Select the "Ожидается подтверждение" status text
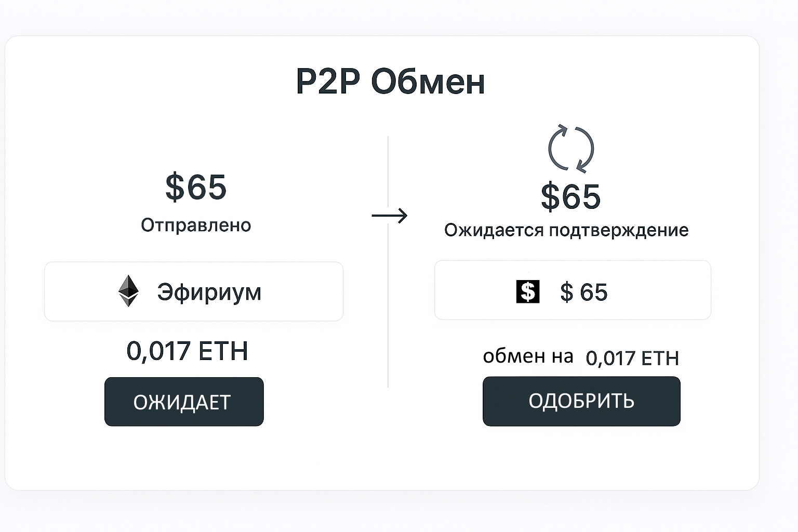This screenshot has height=532, width=798. [566, 230]
